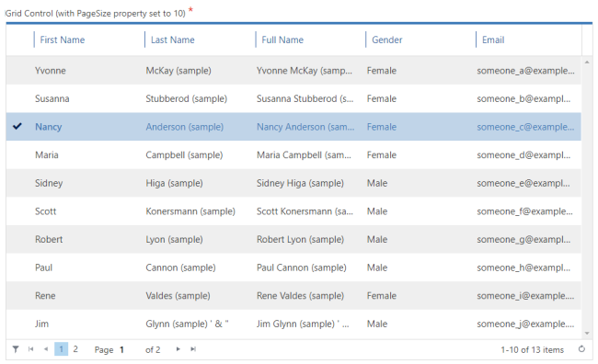
Task: Select the Sidney first name cell
Action: tap(49, 183)
